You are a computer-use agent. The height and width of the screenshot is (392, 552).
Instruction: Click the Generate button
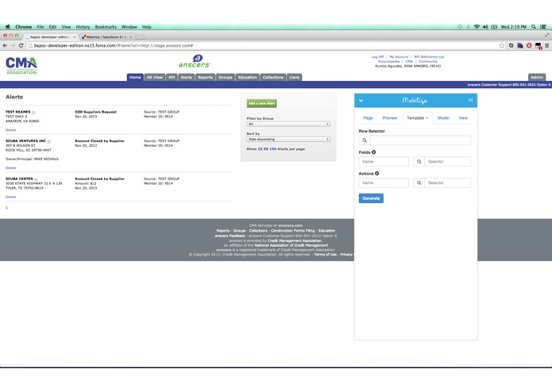[x=371, y=198]
